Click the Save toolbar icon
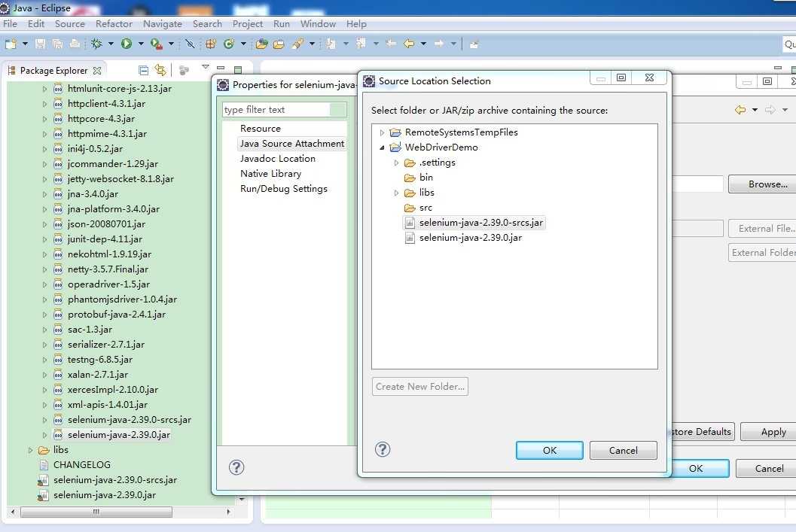796x532 pixels. coord(40,44)
